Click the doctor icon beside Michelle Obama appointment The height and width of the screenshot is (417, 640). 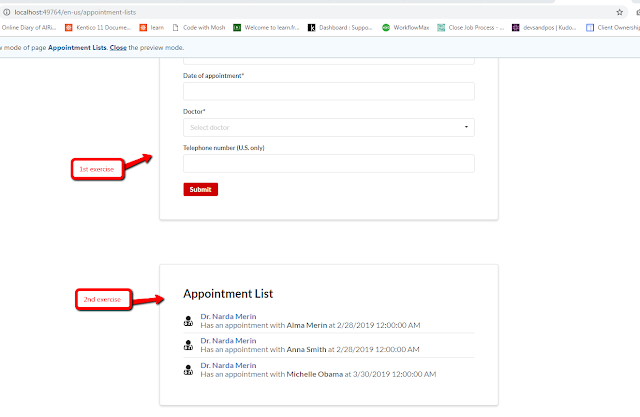(x=188, y=370)
